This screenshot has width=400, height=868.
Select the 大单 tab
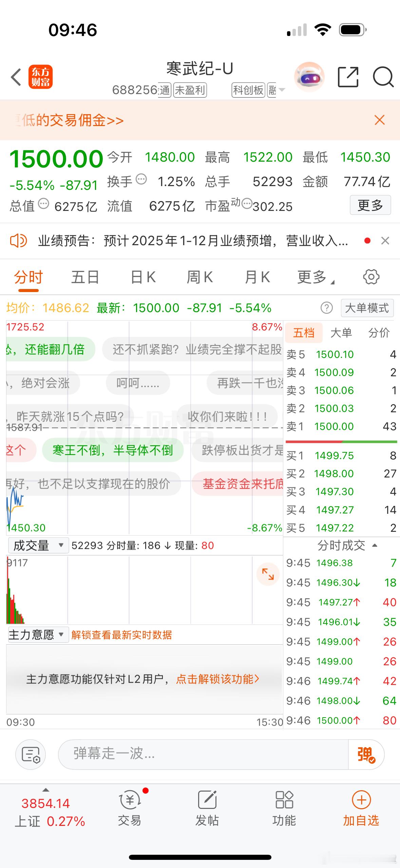click(341, 333)
